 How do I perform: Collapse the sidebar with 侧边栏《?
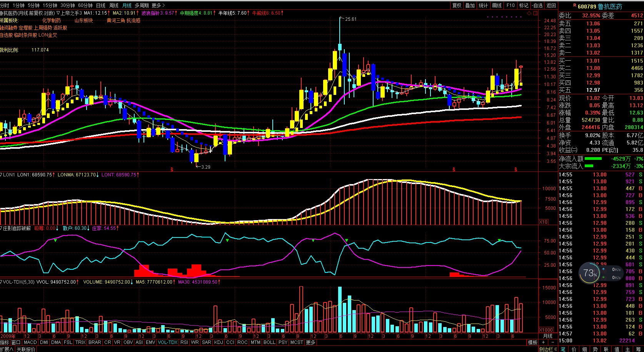548,349
